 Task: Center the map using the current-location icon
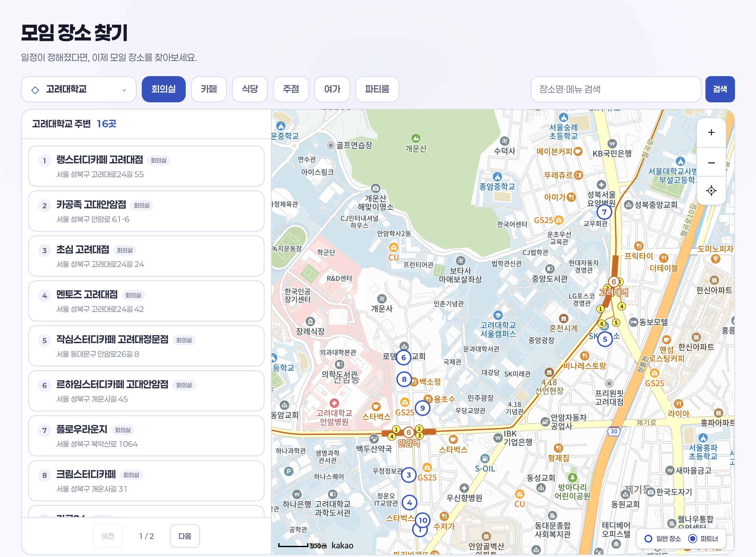click(711, 191)
